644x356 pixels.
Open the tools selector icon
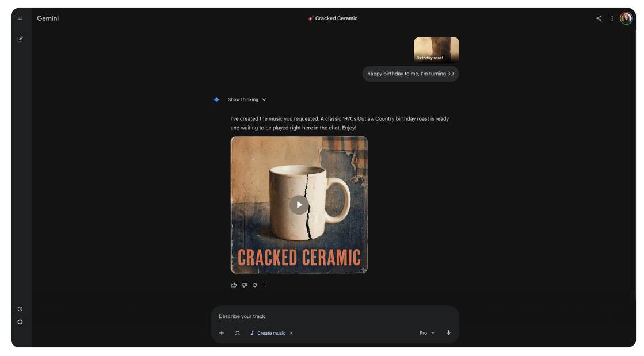tap(237, 333)
